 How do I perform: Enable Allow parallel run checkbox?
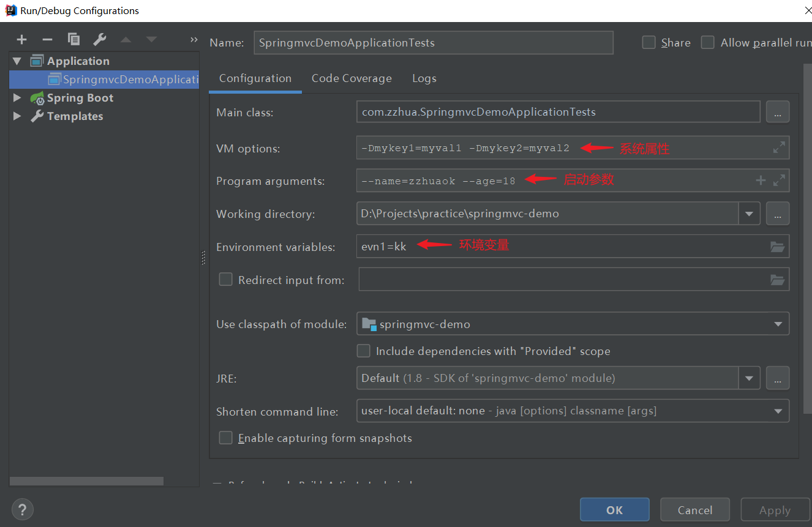point(708,42)
